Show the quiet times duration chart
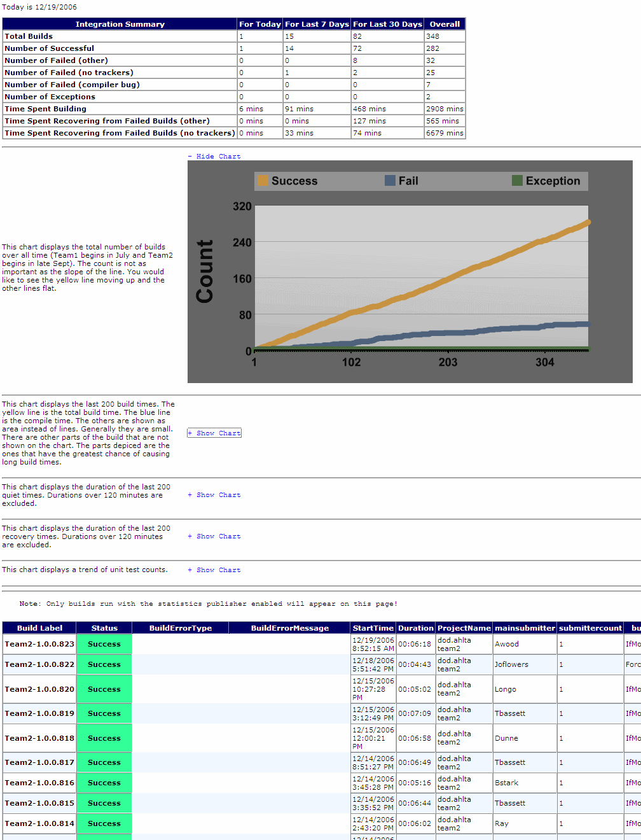641x840 pixels. point(214,495)
